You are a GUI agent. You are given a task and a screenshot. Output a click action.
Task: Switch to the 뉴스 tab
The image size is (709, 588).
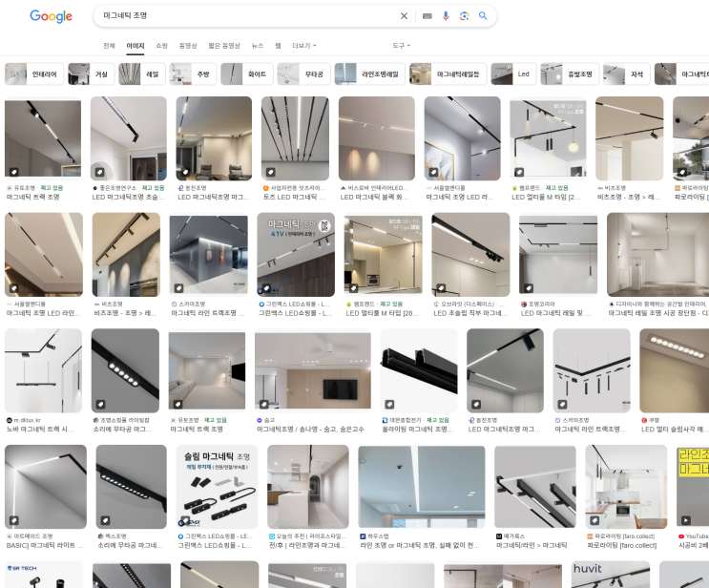[258, 46]
